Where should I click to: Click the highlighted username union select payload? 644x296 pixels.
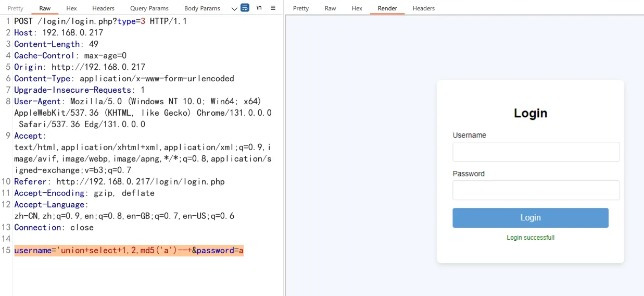coord(129,251)
